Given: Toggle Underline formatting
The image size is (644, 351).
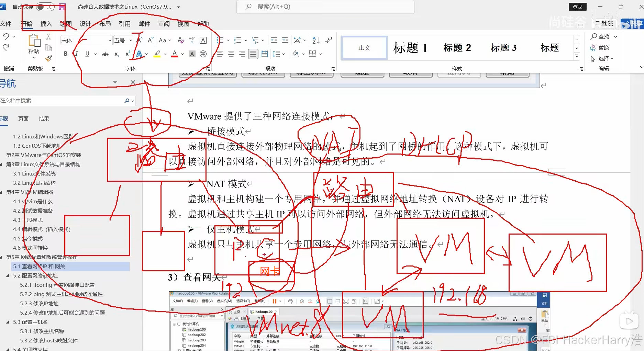Looking at the screenshot, I should coord(87,54).
